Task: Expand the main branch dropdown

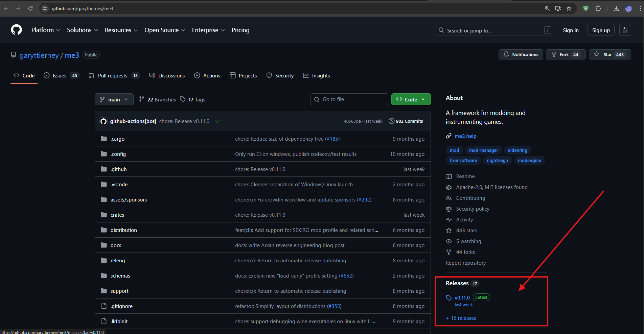Action: (x=114, y=99)
